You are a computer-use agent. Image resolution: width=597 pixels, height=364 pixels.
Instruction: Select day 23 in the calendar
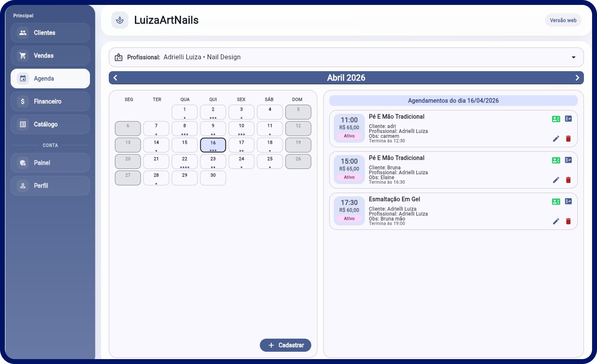tap(213, 162)
